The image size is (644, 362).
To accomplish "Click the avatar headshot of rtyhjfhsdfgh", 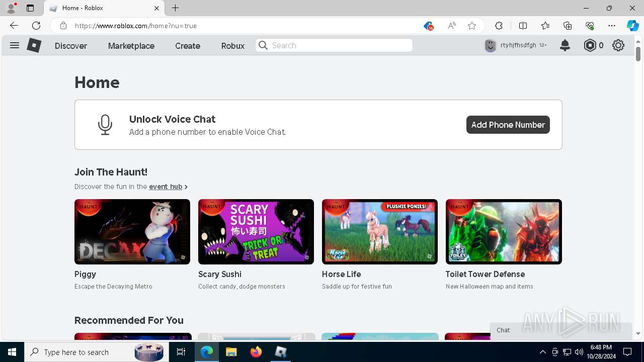I will [491, 45].
